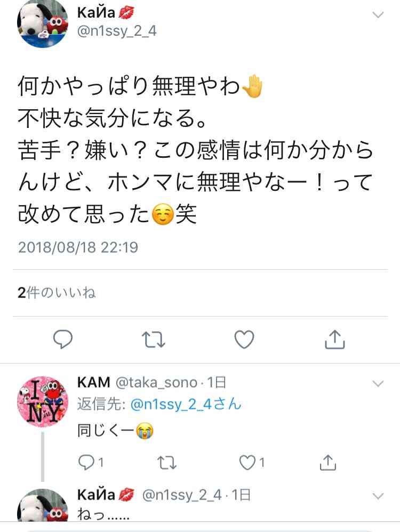Open the ねっ…… reply from Кайа
Viewport: 400px width, 532px height.
(103, 514)
